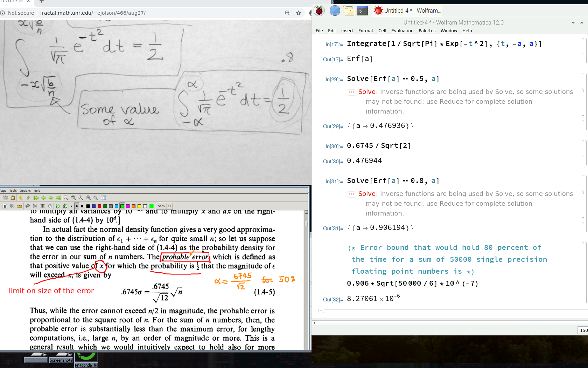Image resolution: width=588 pixels, height=368 pixels.
Task: Click the Sans font selector button
Action: (161, 206)
